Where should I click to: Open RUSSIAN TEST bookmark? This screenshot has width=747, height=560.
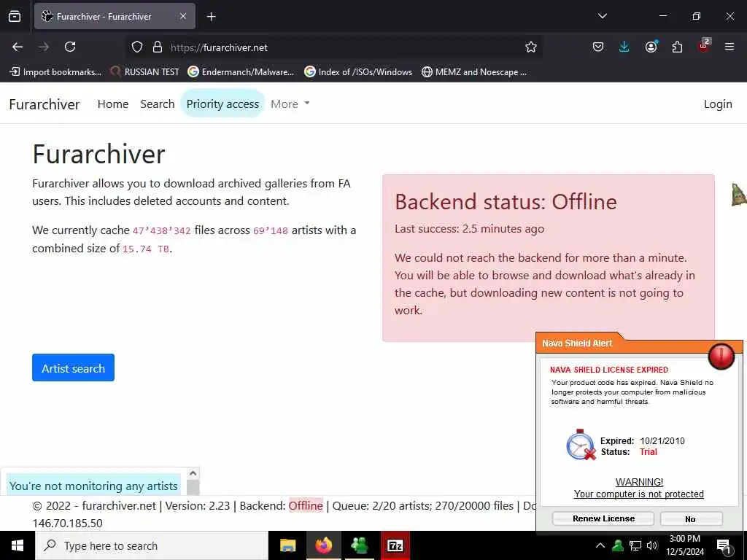[x=144, y=72]
